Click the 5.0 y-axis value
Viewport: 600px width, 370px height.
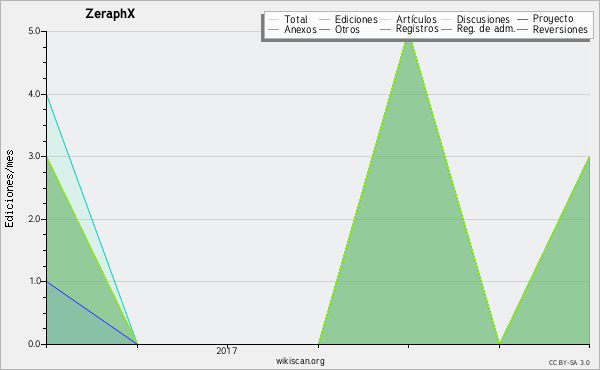tap(34, 31)
